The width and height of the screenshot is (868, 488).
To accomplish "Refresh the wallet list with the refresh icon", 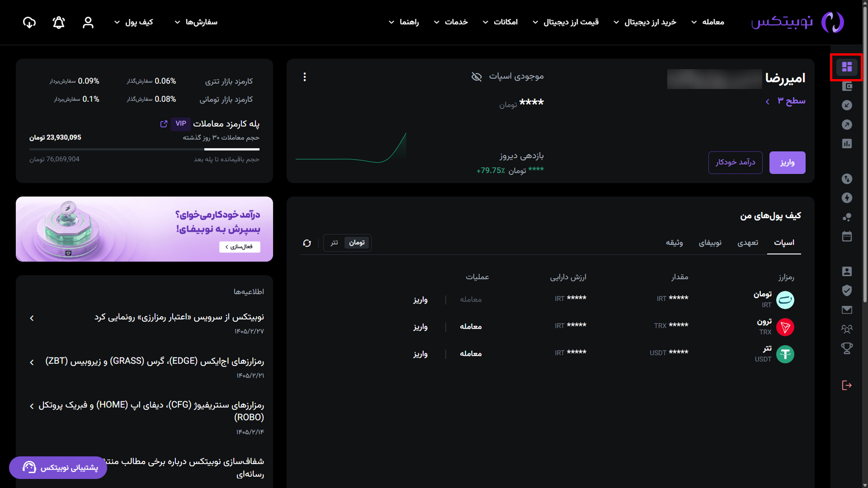I will pyautogui.click(x=307, y=243).
